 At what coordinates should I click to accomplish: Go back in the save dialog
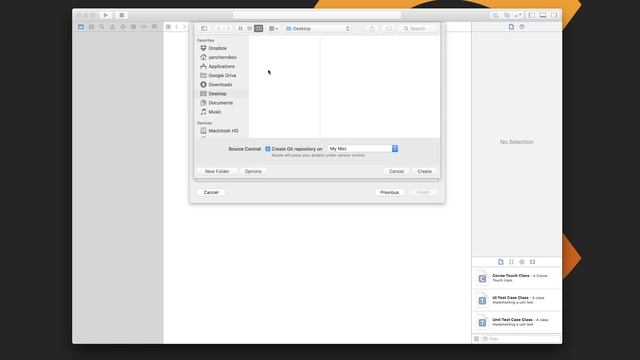(x=218, y=29)
